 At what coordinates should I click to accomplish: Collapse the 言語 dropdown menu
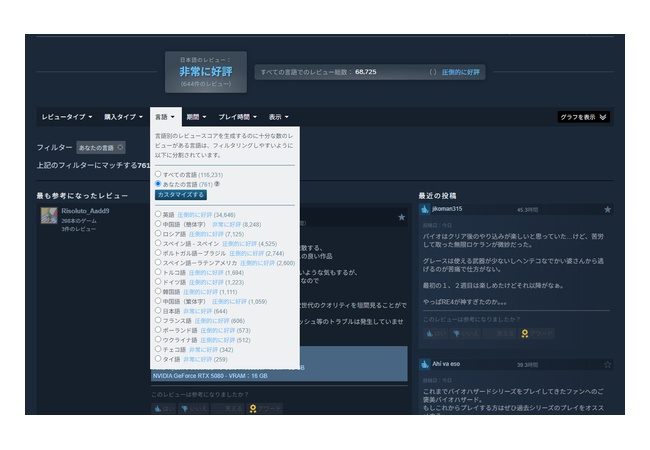pyautogui.click(x=165, y=117)
